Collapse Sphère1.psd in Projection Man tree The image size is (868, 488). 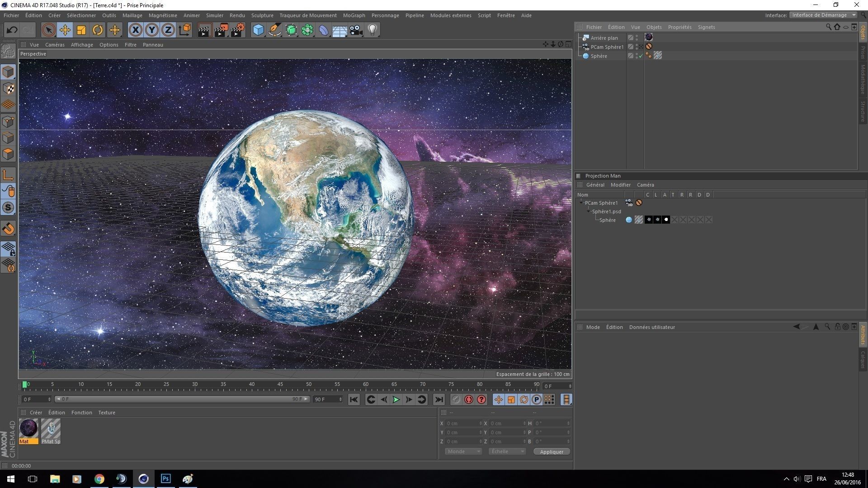pyautogui.click(x=589, y=211)
